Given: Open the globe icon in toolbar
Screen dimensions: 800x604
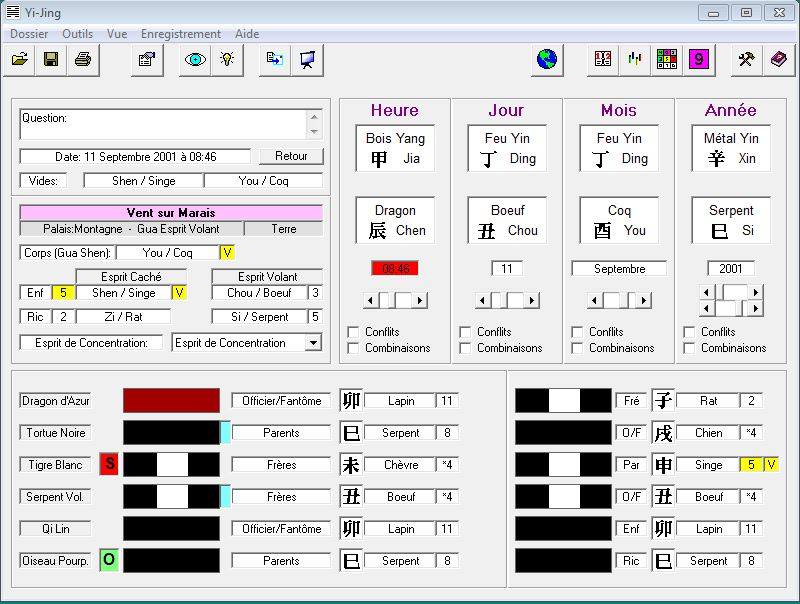Looking at the screenshot, I should 547,60.
